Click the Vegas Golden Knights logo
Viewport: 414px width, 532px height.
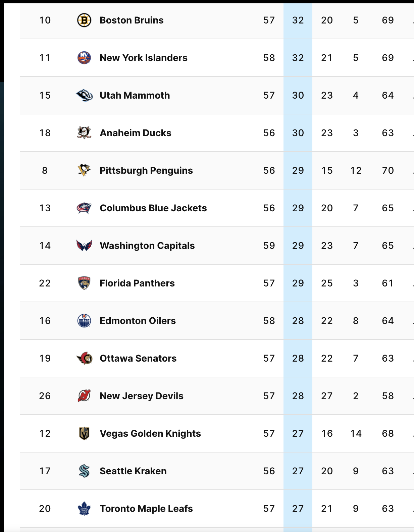click(84, 434)
